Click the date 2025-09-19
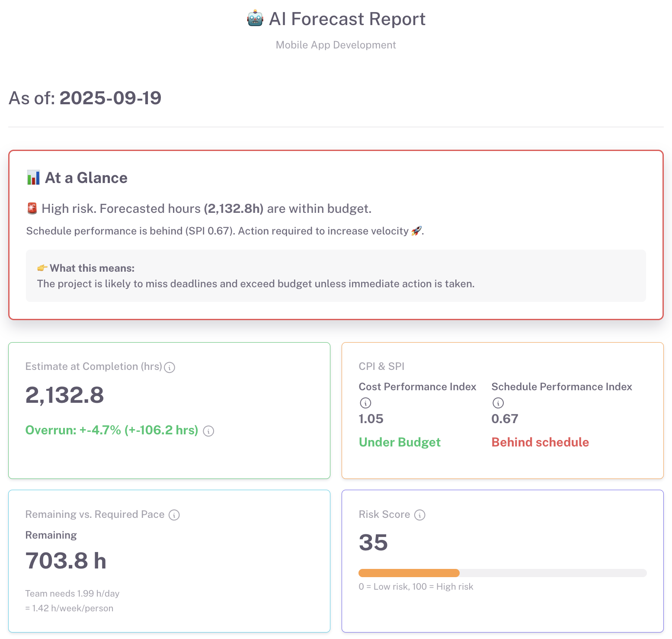672x639 pixels. (110, 98)
